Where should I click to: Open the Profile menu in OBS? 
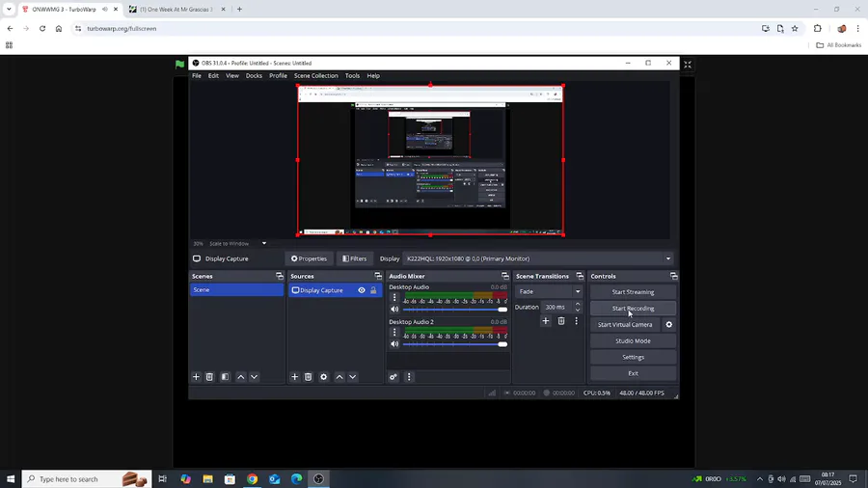click(x=278, y=76)
